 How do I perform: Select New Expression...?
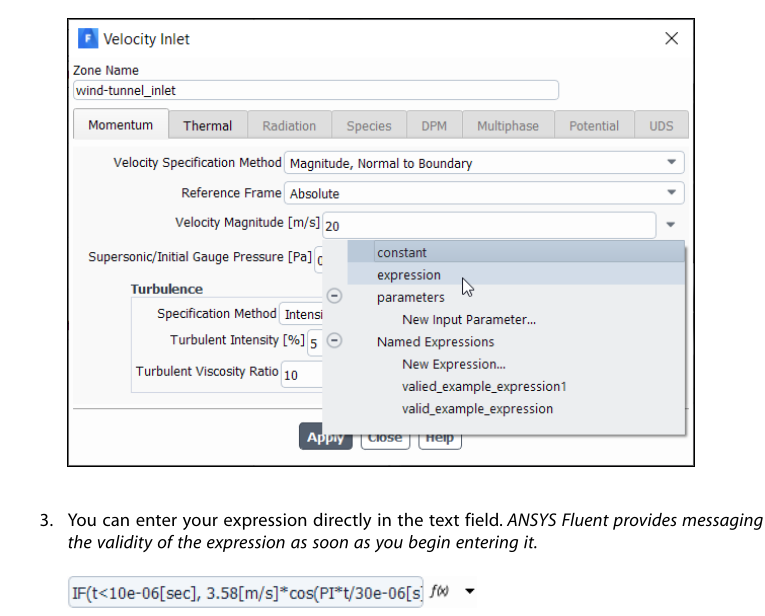(453, 364)
